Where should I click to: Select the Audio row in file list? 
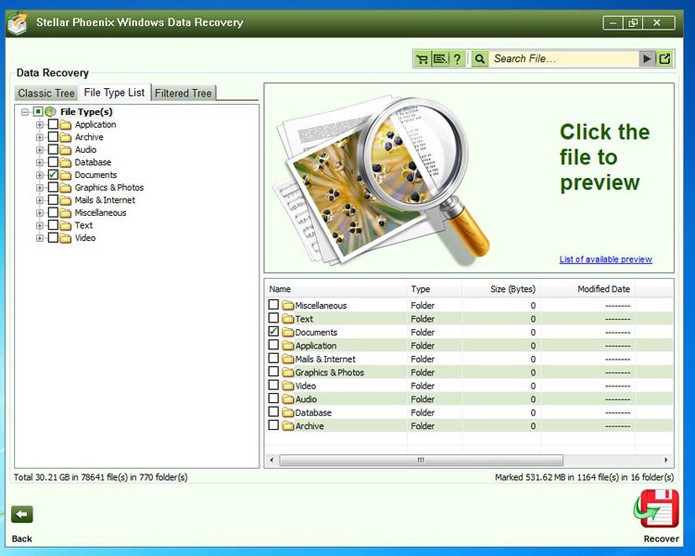(469, 399)
